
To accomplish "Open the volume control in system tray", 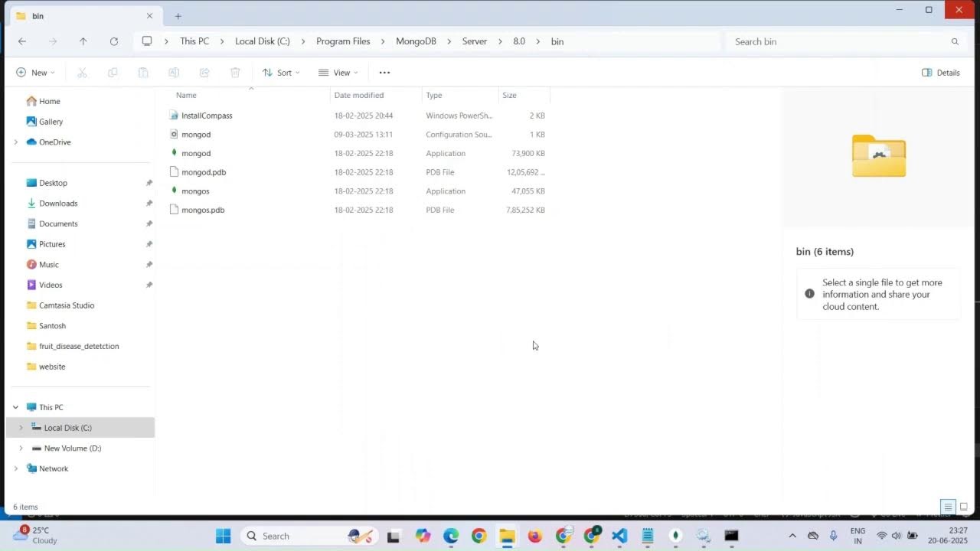I will point(897,536).
